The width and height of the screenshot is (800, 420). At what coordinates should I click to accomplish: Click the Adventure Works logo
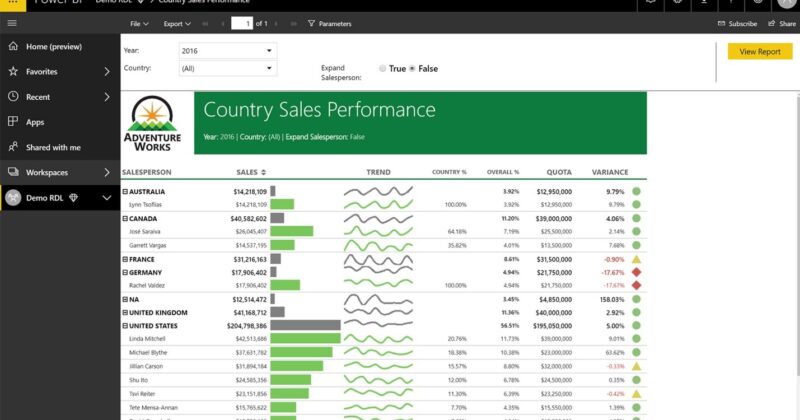(152, 123)
